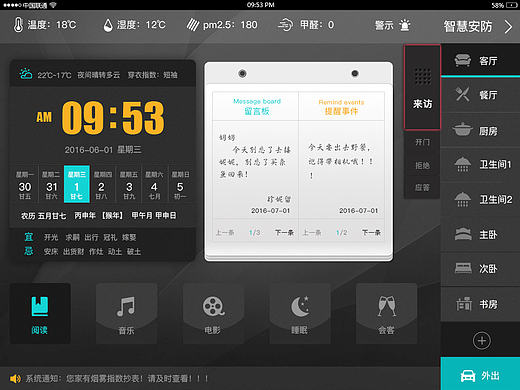
Task: Activate the 会客 guest scene
Action: (386, 313)
